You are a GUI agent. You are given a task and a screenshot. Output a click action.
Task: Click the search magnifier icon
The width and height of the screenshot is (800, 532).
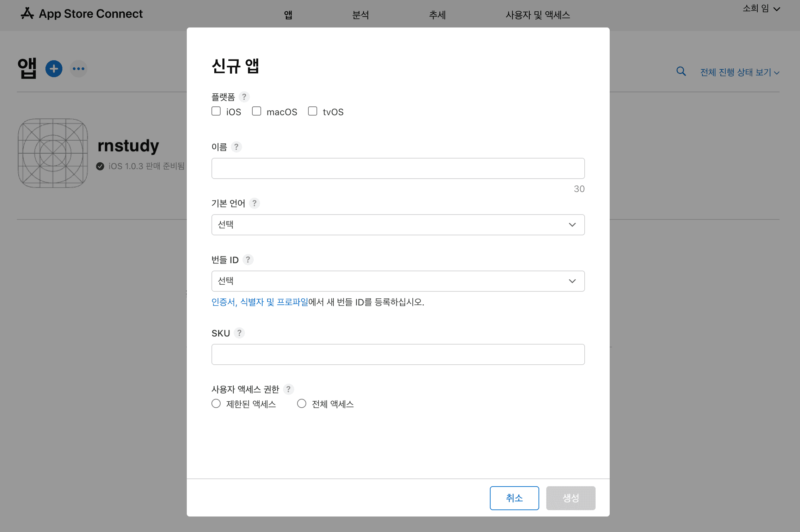pos(681,71)
